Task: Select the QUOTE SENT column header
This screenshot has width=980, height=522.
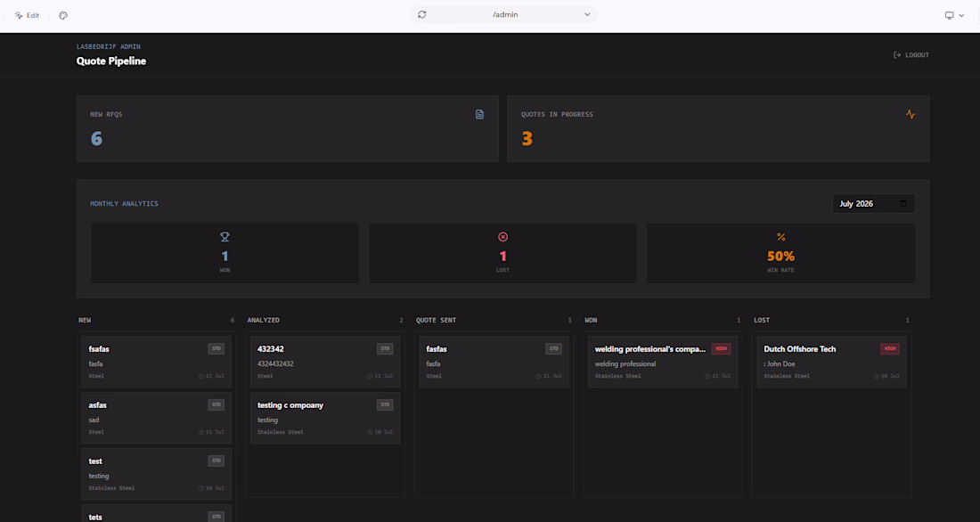Action: 436,320
